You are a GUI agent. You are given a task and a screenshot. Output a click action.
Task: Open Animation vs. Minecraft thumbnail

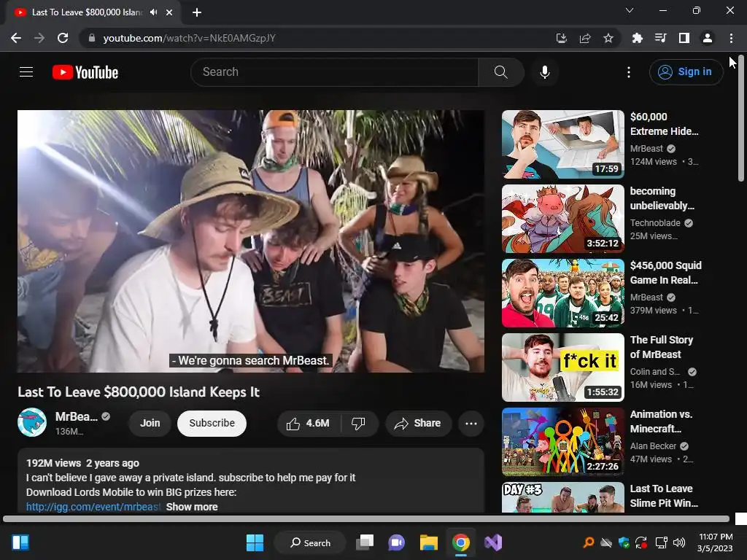pos(563,442)
